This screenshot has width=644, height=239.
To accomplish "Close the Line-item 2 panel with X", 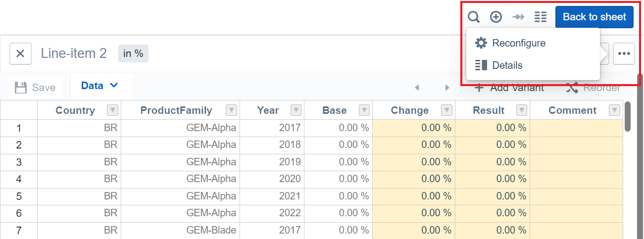I will [x=20, y=53].
